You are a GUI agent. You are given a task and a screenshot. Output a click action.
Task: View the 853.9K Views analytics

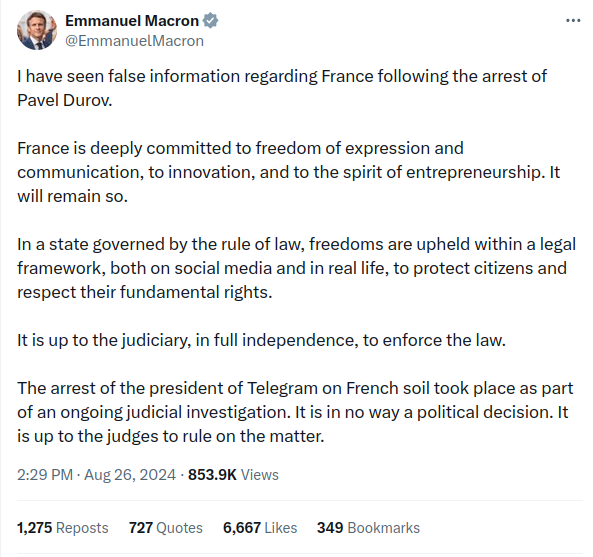[x=233, y=475]
